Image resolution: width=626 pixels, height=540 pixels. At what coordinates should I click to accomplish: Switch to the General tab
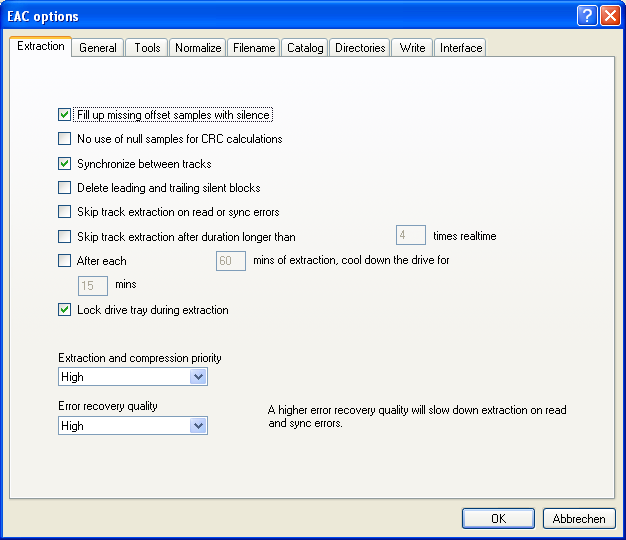coord(98,48)
